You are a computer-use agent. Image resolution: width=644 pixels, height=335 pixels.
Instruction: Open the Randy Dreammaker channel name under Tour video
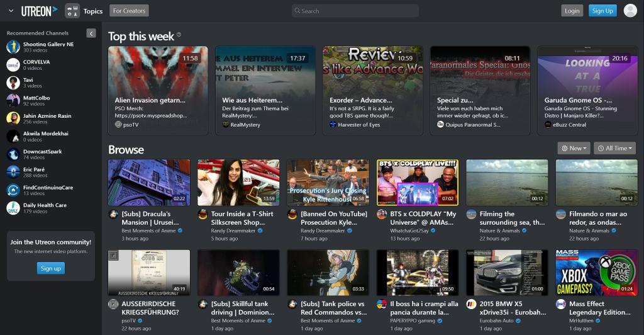(x=233, y=230)
